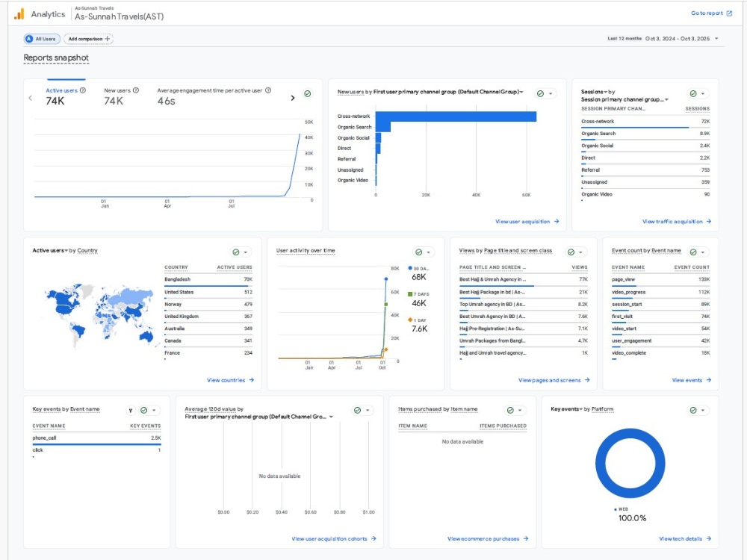Click the green check icon on Sessions card
This screenshot has width=747, height=560.
(693, 94)
